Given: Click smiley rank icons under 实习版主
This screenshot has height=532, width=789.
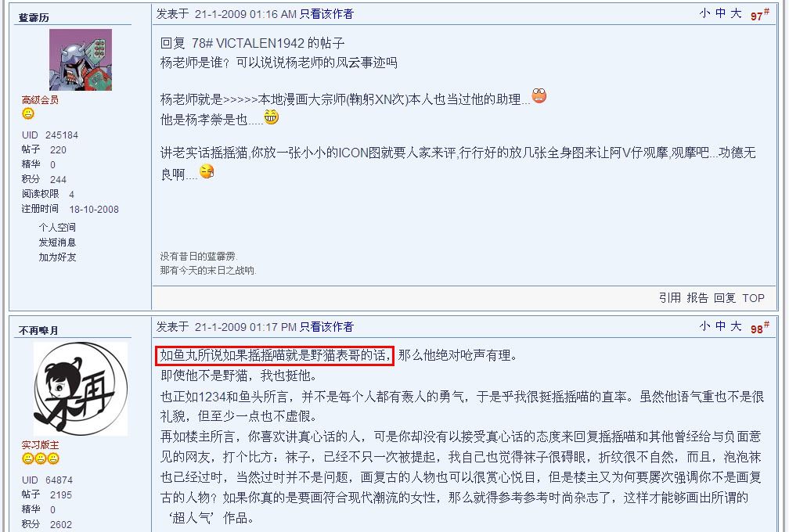Looking at the screenshot, I should pyautogui.click(x=40, y=458).
